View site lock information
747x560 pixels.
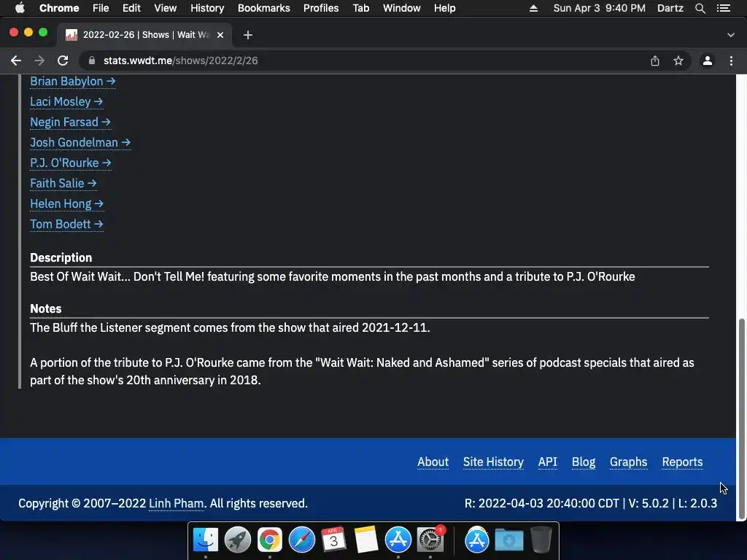92,61
